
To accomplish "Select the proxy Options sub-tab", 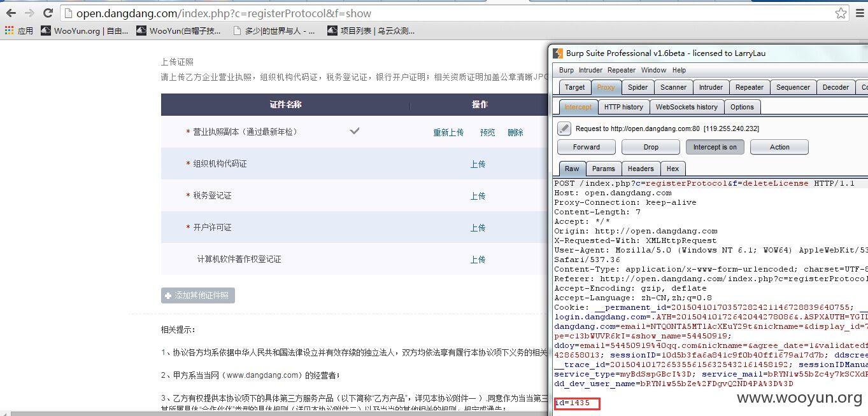I will [742, 107].
